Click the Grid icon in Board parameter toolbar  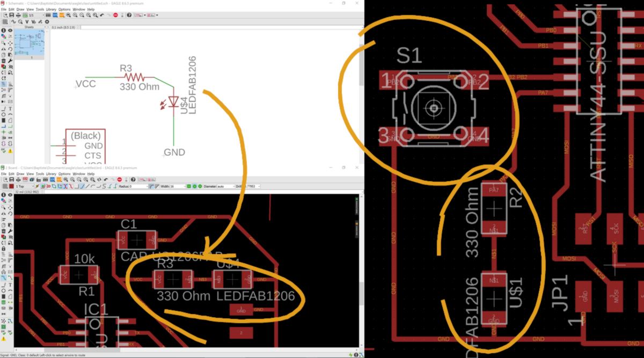pos(5,187)
